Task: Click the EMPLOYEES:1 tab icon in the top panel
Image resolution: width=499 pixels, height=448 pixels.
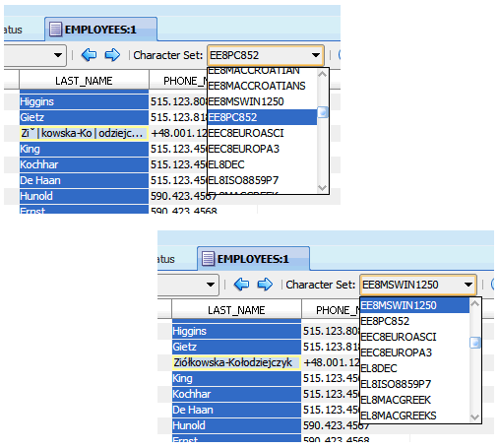Action: click(x=55, y=30)
